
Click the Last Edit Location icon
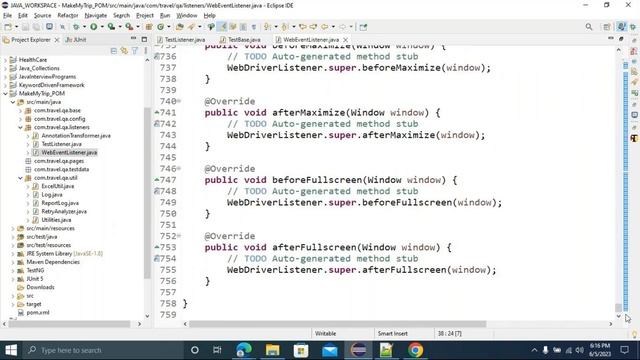[x=303, y=27]
